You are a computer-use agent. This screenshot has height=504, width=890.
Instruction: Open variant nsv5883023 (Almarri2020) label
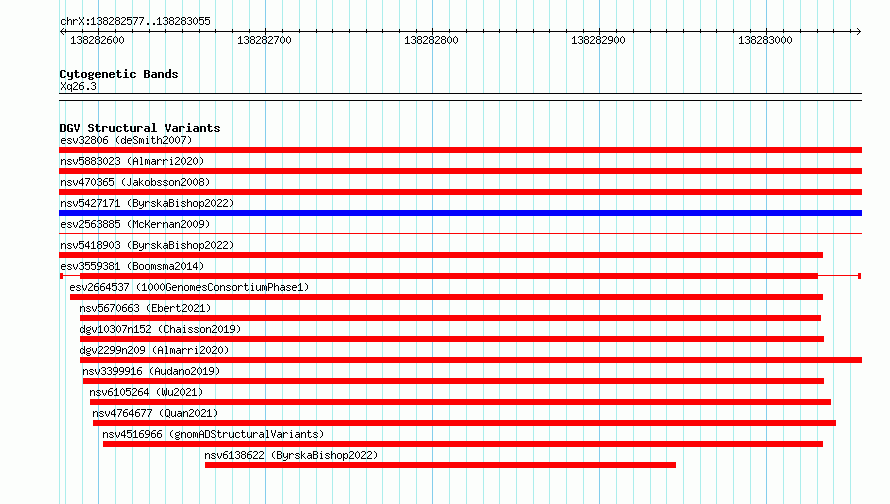tap(132, 161)
